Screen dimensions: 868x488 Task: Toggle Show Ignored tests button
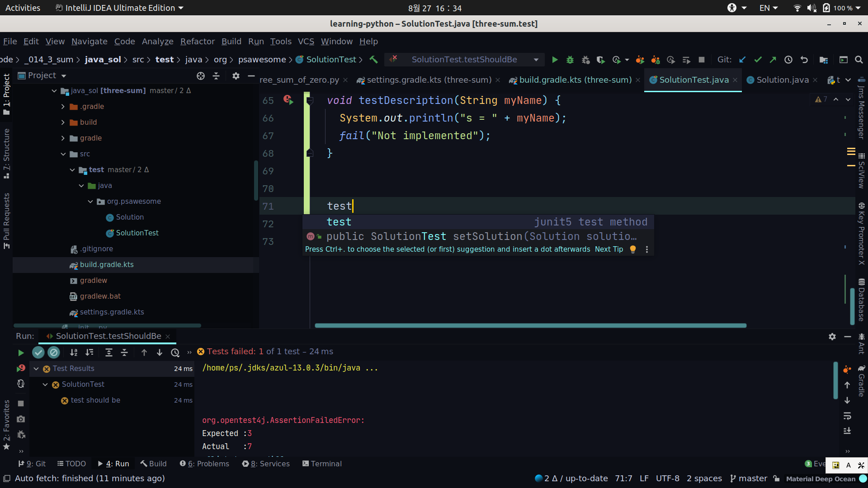(54, 352)
